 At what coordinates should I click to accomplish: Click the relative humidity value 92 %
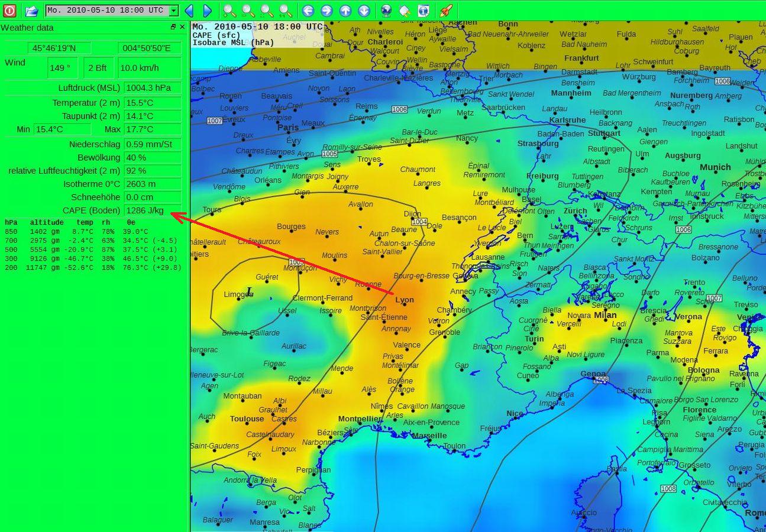[153, 171]
